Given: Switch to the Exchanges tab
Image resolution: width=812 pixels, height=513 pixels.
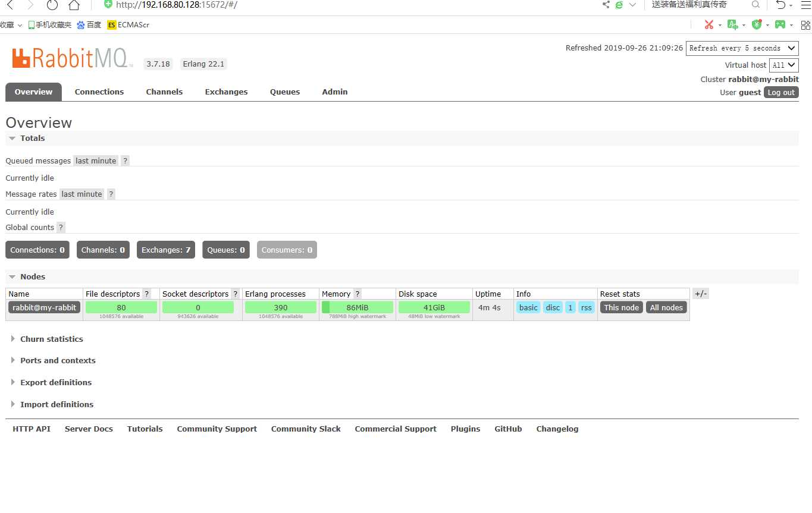Looking at the screenshot, I should tap(226, 92).
